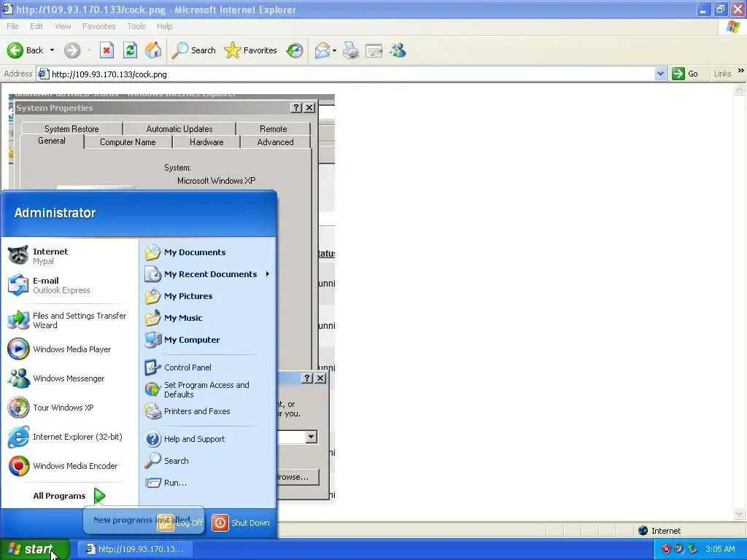This screenshot has width=747, height=560.
Task: Select the Computer Name tab
Action: pos(128,142)
